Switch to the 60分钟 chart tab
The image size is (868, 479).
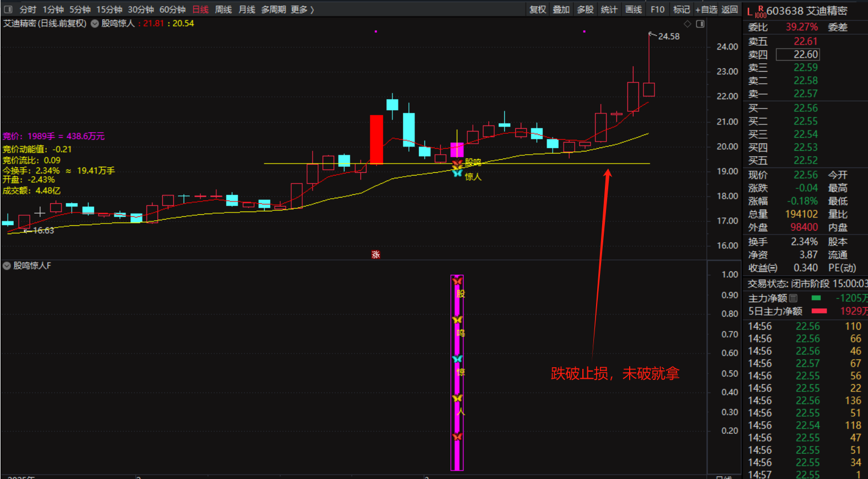click(x=172, y=9)
